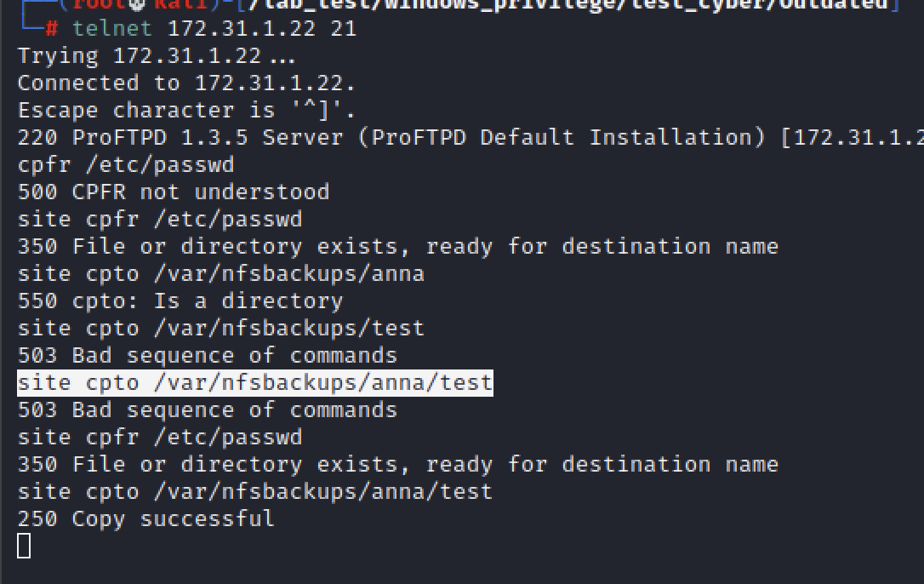Click the "500 CPFR not understood" error
The image size is (924, 584).
[174, 192]
